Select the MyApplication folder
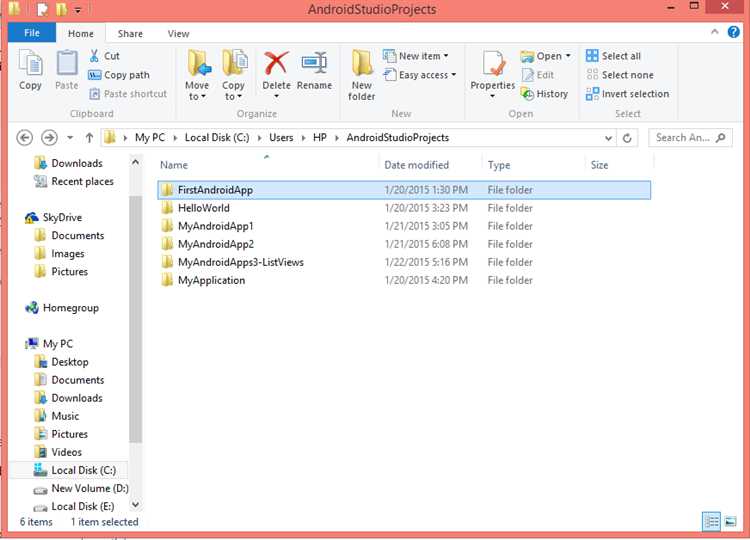 (404, 280)
